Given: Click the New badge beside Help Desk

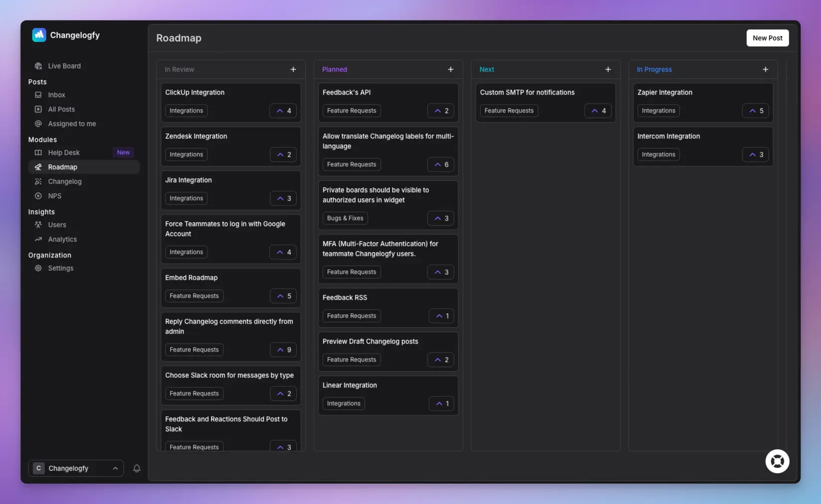Looking at the screenshot, I should (123, 152).
